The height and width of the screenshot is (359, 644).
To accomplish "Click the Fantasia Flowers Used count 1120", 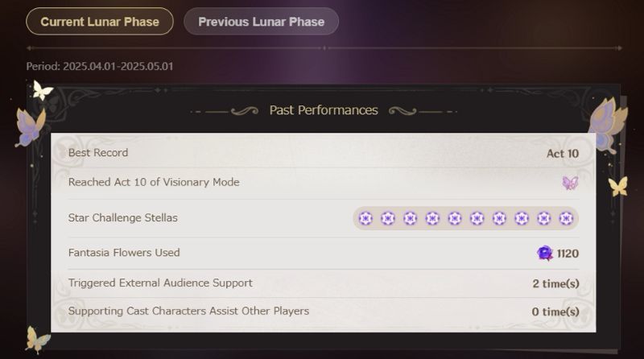I will coord(568,254).
